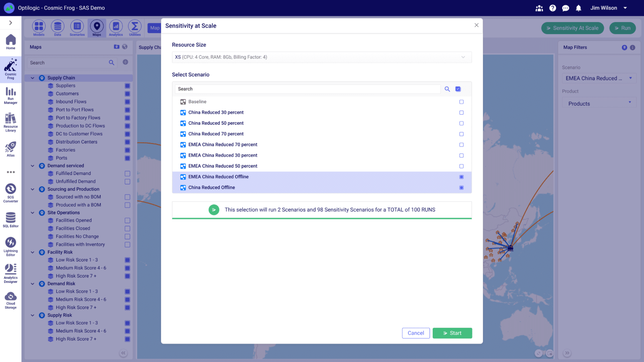Enable the Fulfilled Demand layer checkbox
Viewport: 644px width, 362px height.
pos(127,173)
